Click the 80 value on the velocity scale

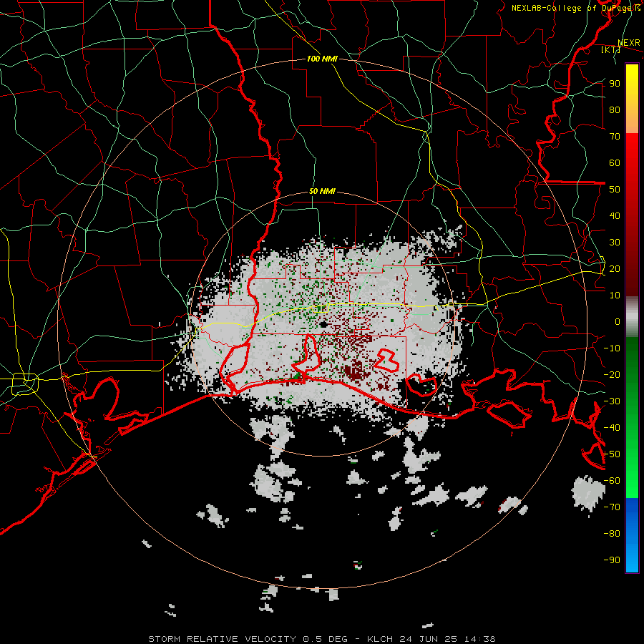[615, 110]
